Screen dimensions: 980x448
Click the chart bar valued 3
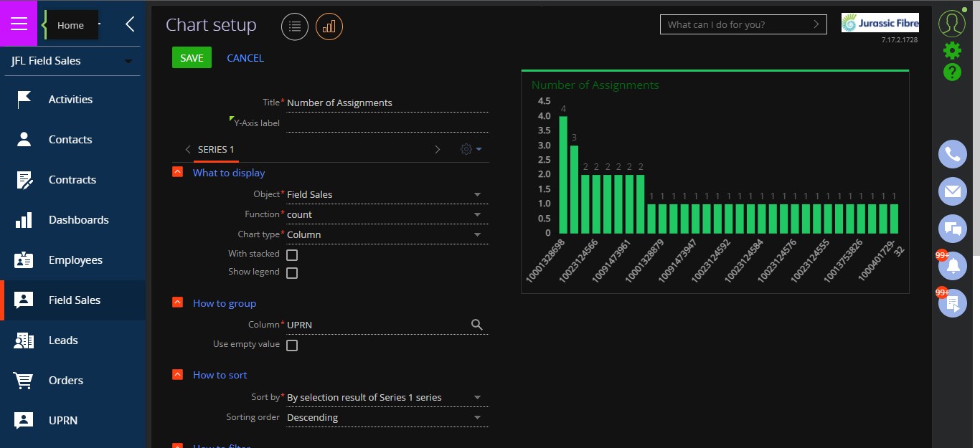pos(574,189)
